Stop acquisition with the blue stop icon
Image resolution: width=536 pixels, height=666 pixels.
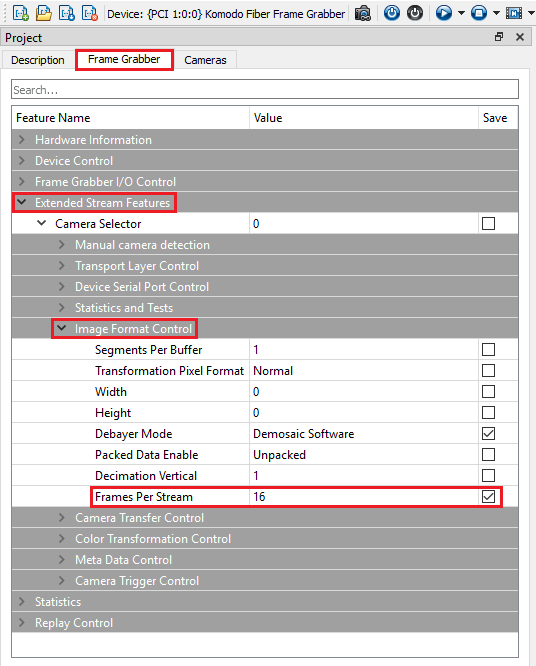(x=479, y=13)
